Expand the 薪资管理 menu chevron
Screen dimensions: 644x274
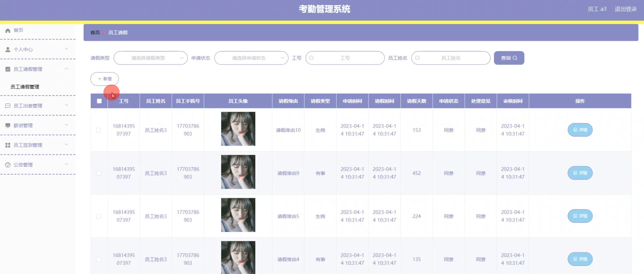(66, 125)
